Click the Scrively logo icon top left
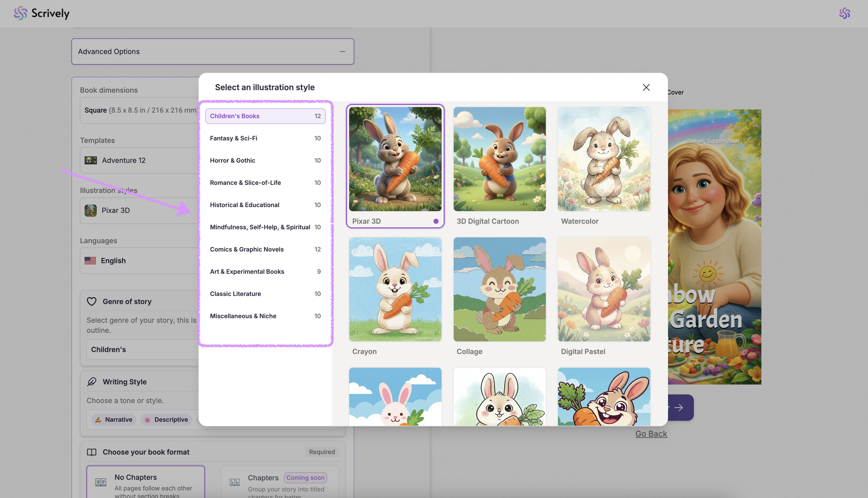 [20, 13]
